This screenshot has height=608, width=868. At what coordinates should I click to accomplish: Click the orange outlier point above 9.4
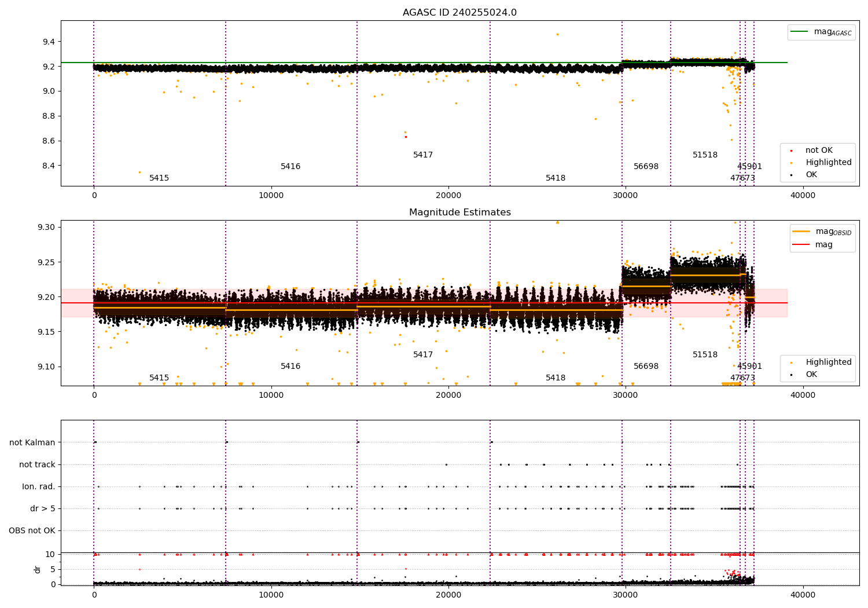(557, 34)
